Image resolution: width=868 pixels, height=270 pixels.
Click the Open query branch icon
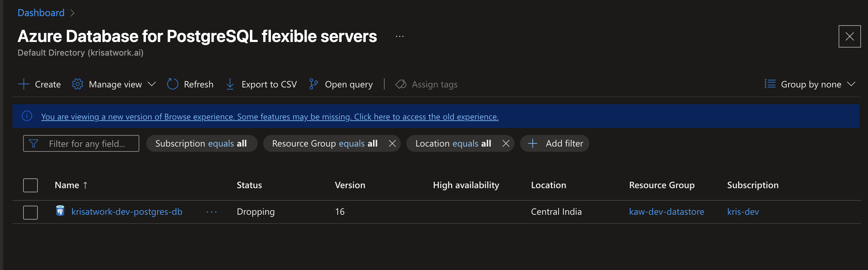[x=313, y=84]
